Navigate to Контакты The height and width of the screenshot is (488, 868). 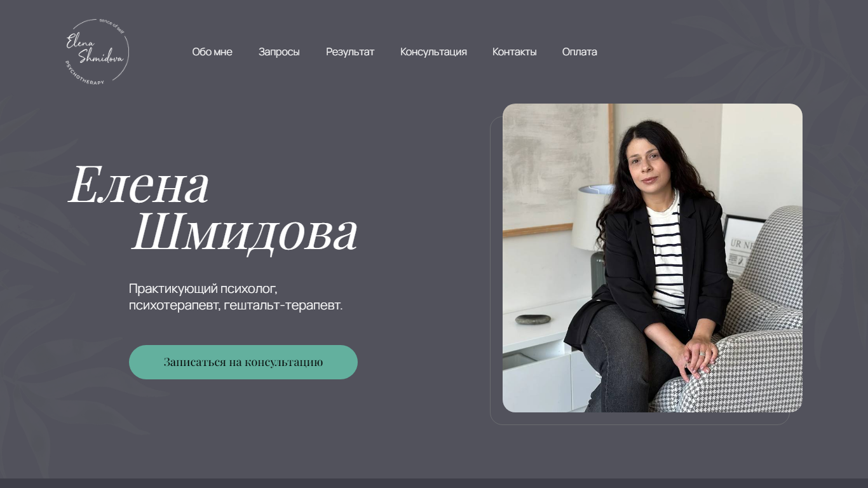tap(514, 52)
